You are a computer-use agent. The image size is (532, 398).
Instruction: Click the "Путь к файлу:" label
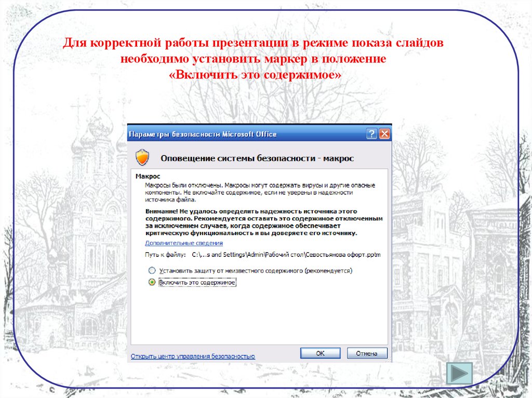[x=165, y=255]
